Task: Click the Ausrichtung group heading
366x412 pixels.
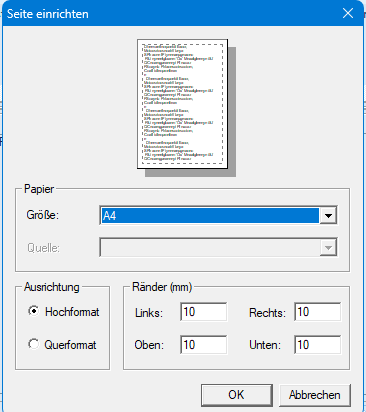Action: click(x=52, y=287)
